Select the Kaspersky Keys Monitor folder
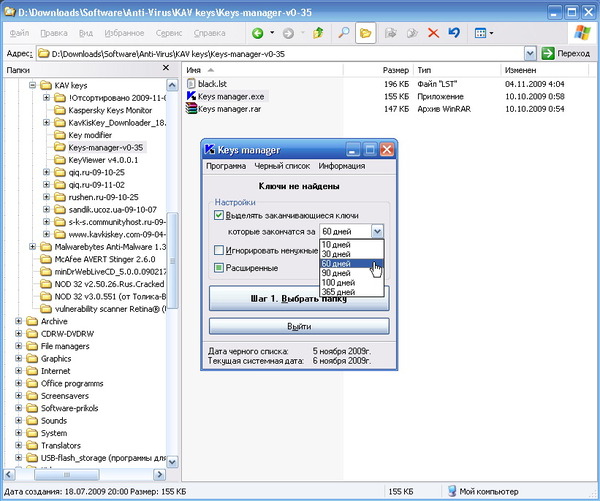This screenshot has height=501, width=600. [110, 110]
